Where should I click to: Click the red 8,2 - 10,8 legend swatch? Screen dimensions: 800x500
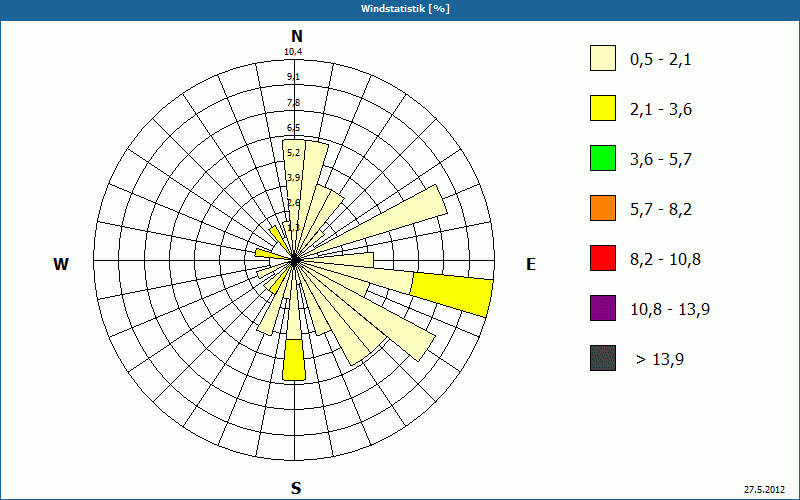click(603, 258)
